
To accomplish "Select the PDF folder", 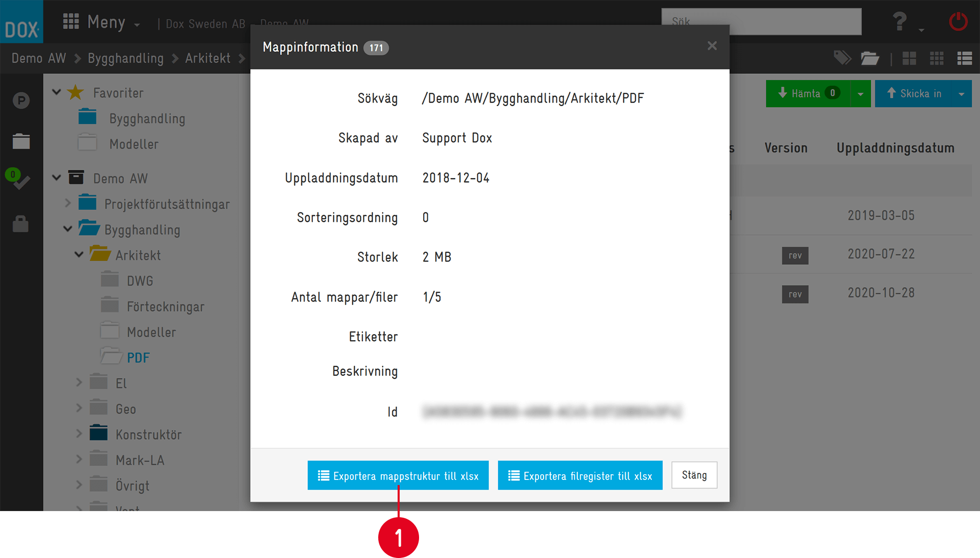I will tap(138, 358).
